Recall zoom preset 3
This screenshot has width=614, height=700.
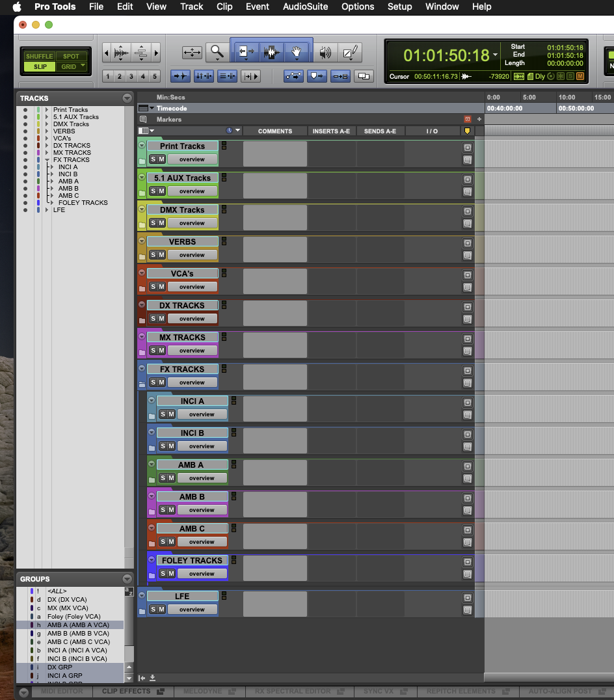click(131, 76)
